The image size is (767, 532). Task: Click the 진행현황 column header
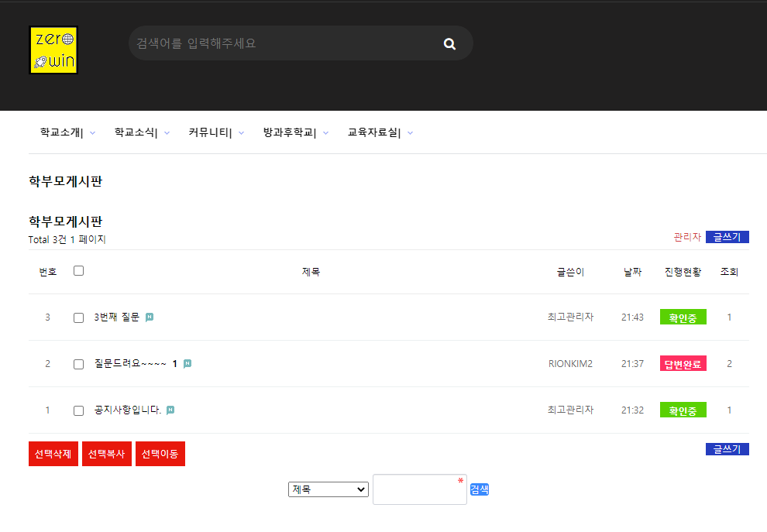683,272
